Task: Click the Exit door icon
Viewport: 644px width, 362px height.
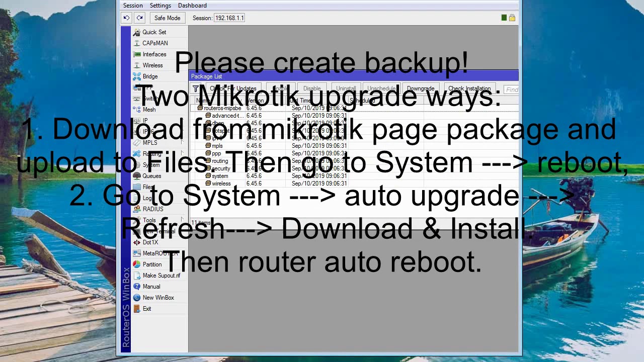Action: [136, 309]
